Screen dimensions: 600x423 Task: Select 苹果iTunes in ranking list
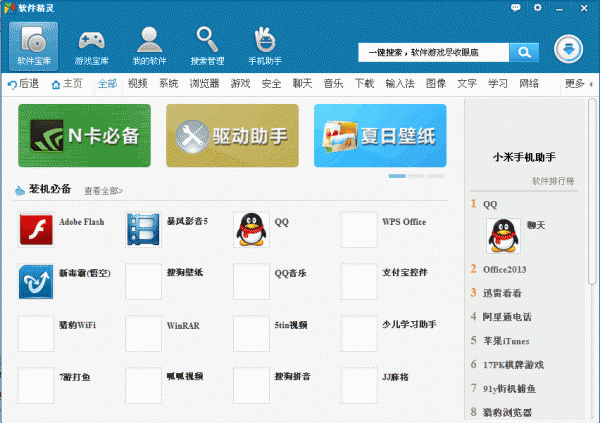click(506, 341)
